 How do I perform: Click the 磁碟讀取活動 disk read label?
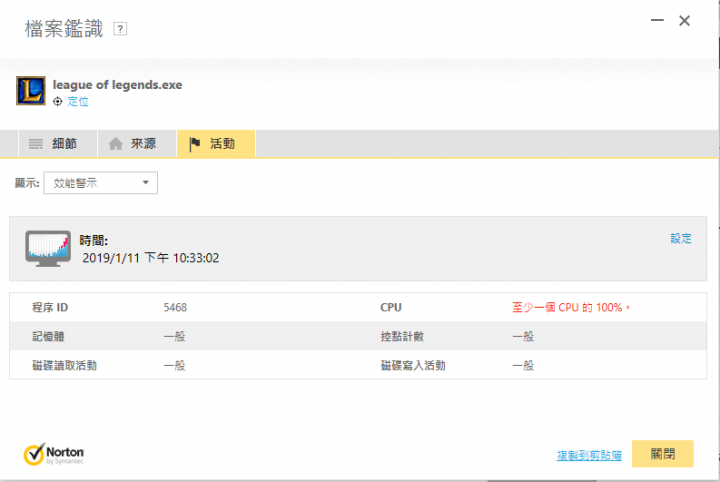[64, 366]
